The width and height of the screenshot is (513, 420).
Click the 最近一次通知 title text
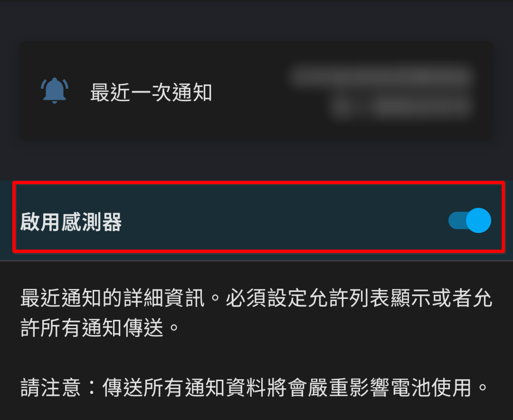pyautogui.click(x=151, y=92)
